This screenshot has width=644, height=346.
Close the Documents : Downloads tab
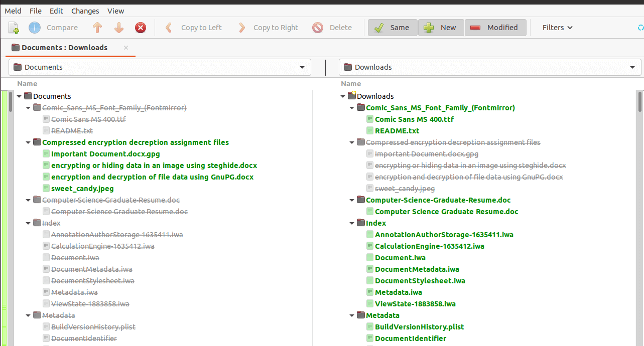(126, 48)
